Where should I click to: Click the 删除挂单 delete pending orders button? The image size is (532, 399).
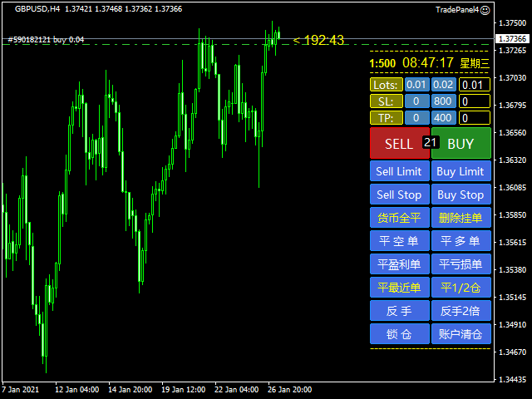point(461,218)
